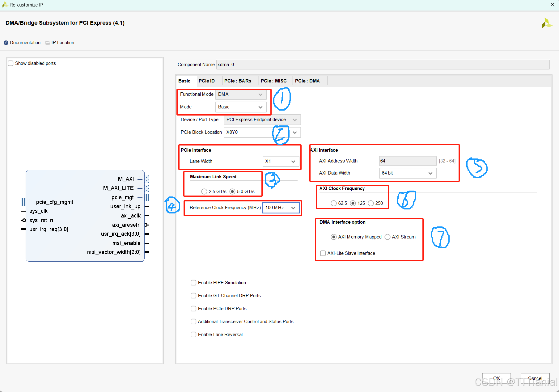Enable PIPE Simulation checkbox
The image size is (559, 392).
pos(193,283)
